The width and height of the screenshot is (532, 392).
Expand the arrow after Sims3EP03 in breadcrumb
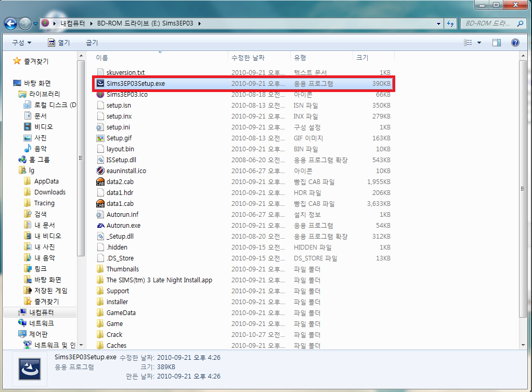(199, 23)
